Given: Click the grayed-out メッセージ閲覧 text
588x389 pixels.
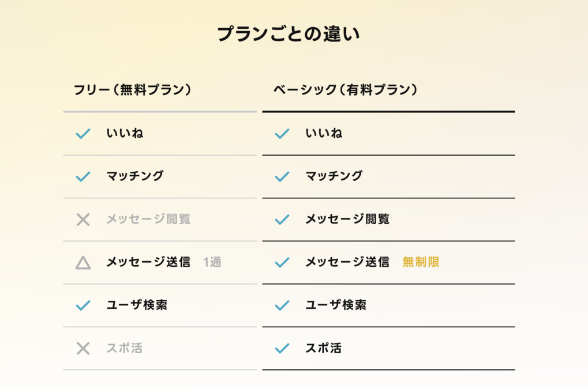Looking at the screenshot, I should click(x=148, y=219).
